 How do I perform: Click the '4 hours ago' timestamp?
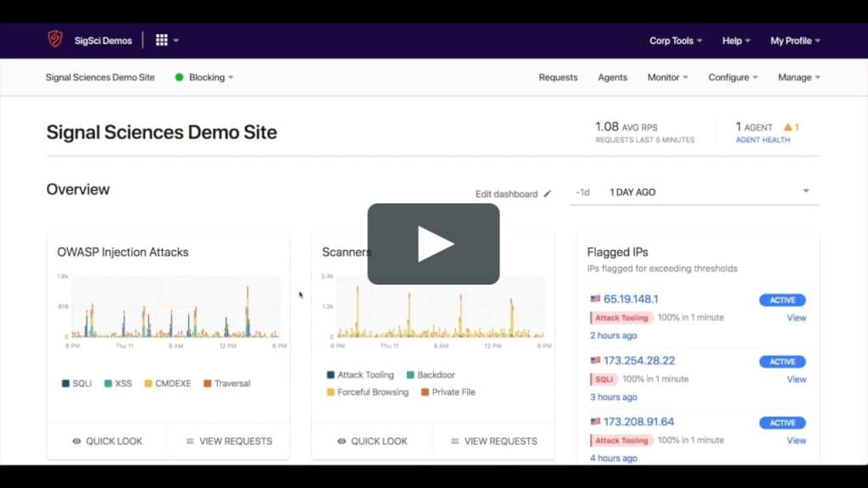tap(614, 458)
